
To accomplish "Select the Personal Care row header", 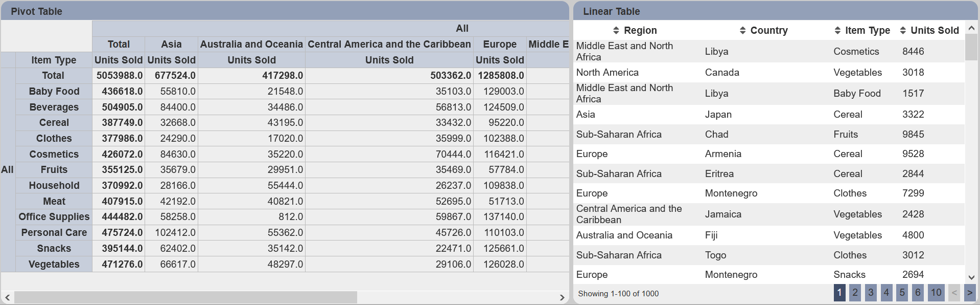I will coord(54,233).
